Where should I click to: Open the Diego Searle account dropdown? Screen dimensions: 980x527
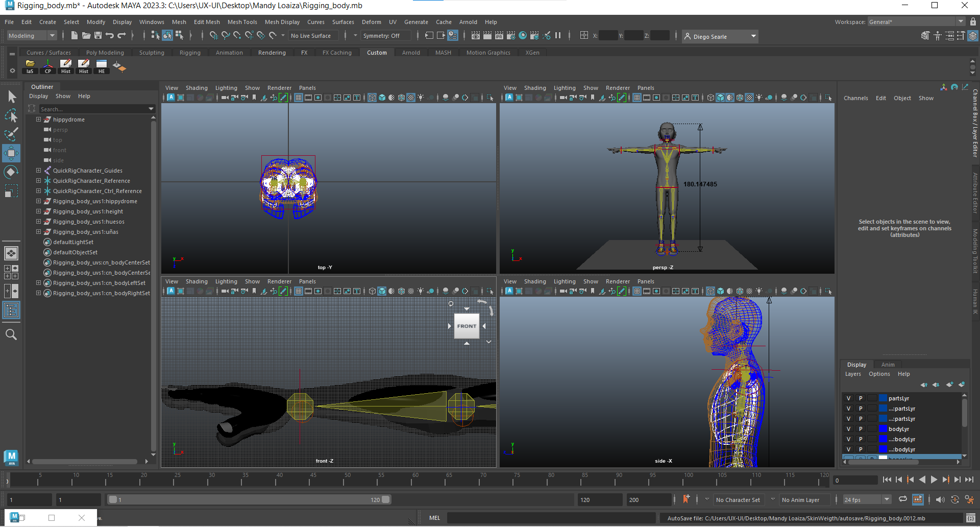(720, 36)
